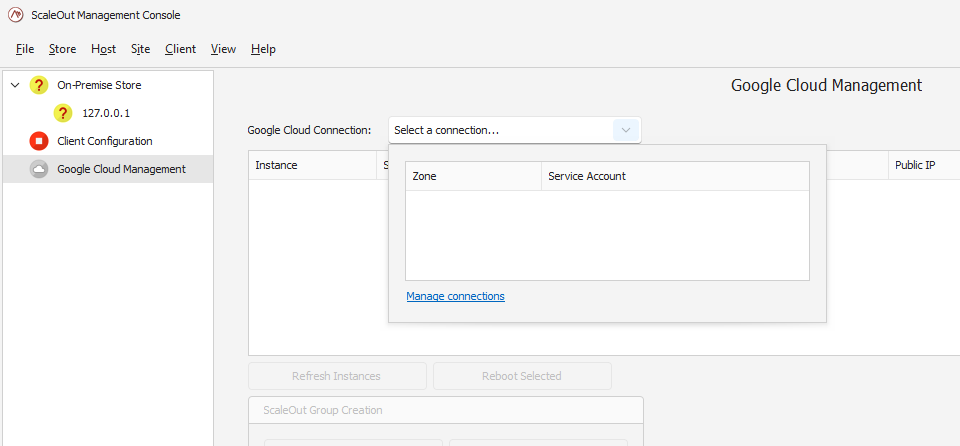The height and width of the screenshot is (446, 960).
Task: Click the 127.0.0.1 host status icon
Action: point(63,113)
